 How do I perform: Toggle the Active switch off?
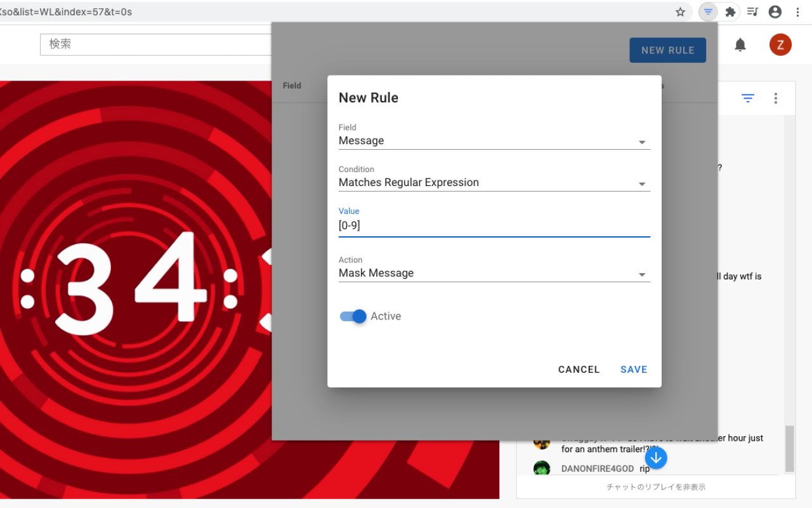(x=353, y=316)
